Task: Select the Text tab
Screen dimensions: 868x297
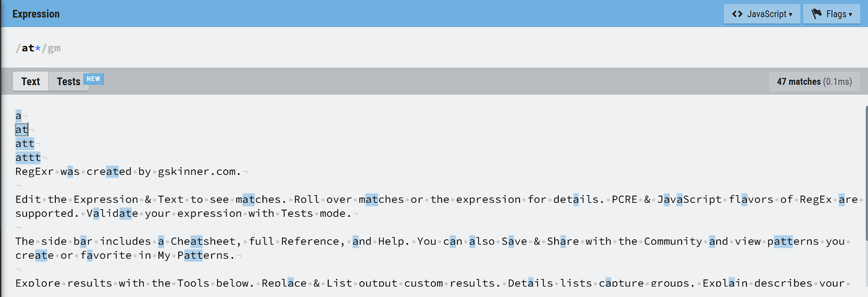Action: (31, 82)
